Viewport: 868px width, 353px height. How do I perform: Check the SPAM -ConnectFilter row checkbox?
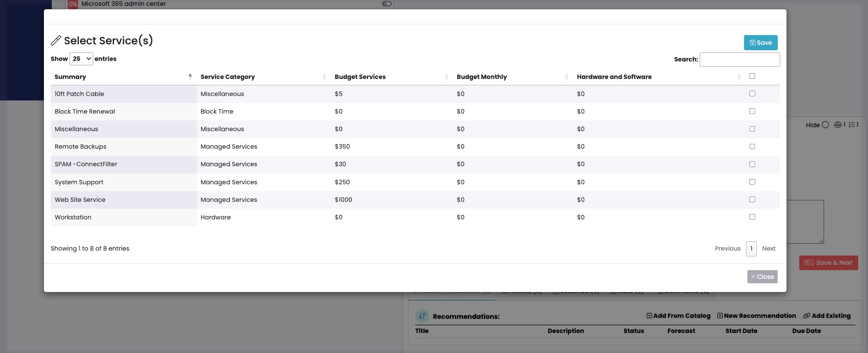[752, 164]
